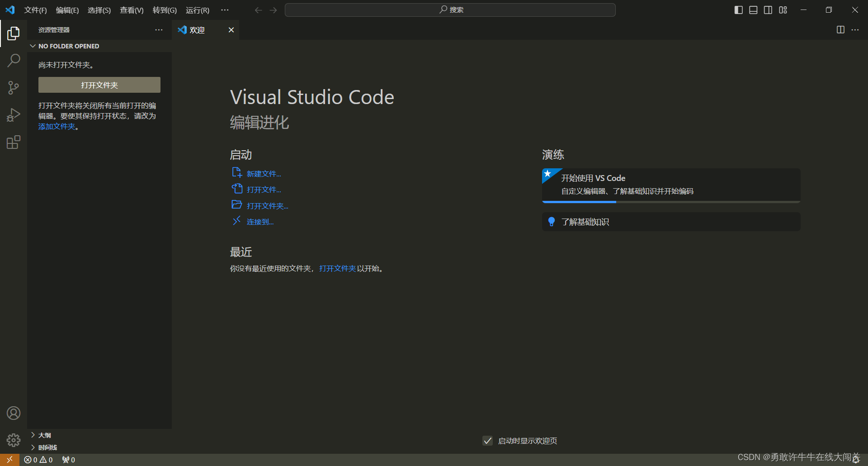Open the Accounts menu icon

[14, 413]
